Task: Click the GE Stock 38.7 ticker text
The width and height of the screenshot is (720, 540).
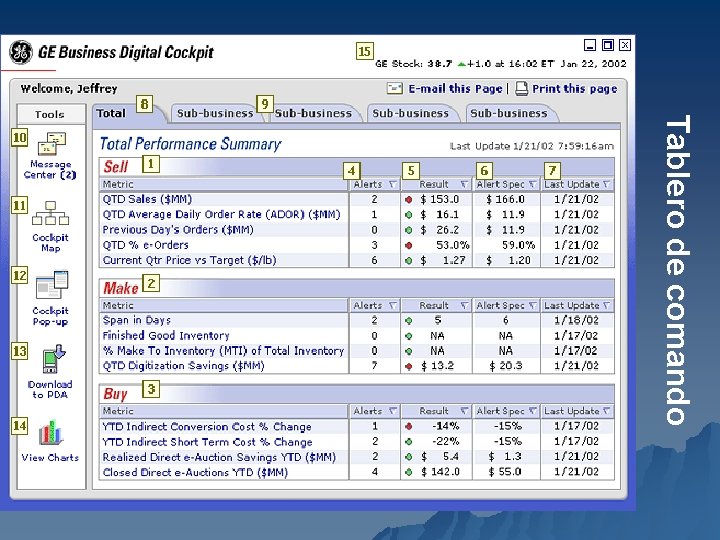Action: point(413,64)
